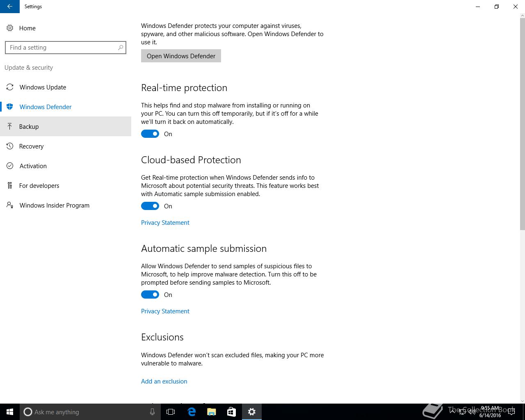Click the Cortana microphone icon
This screenshot has width=525, height=420.
click(152, 412)
